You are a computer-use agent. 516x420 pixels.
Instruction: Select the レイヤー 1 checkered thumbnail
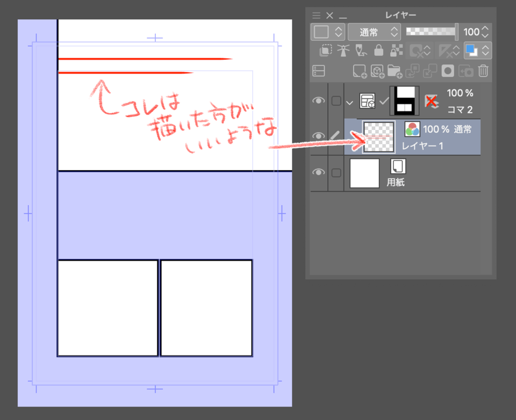point(379,137)
